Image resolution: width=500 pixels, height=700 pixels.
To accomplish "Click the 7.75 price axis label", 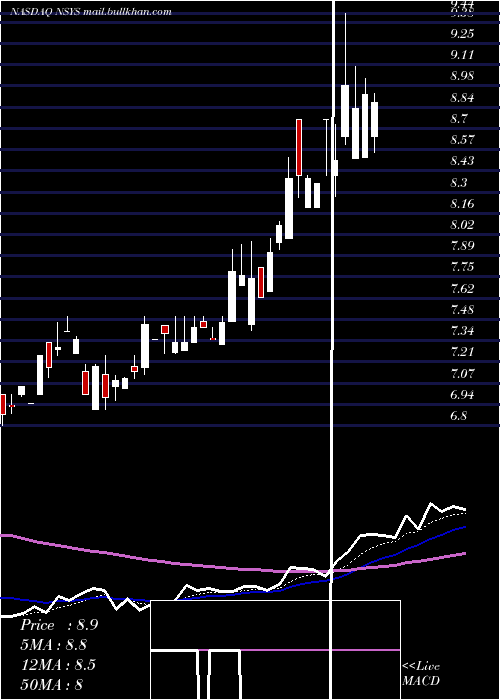I will click(462, 267).
